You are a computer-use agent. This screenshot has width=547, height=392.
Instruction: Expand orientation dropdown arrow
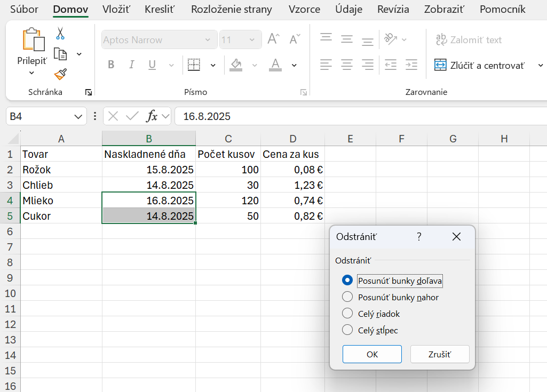[x=405, y=40]
